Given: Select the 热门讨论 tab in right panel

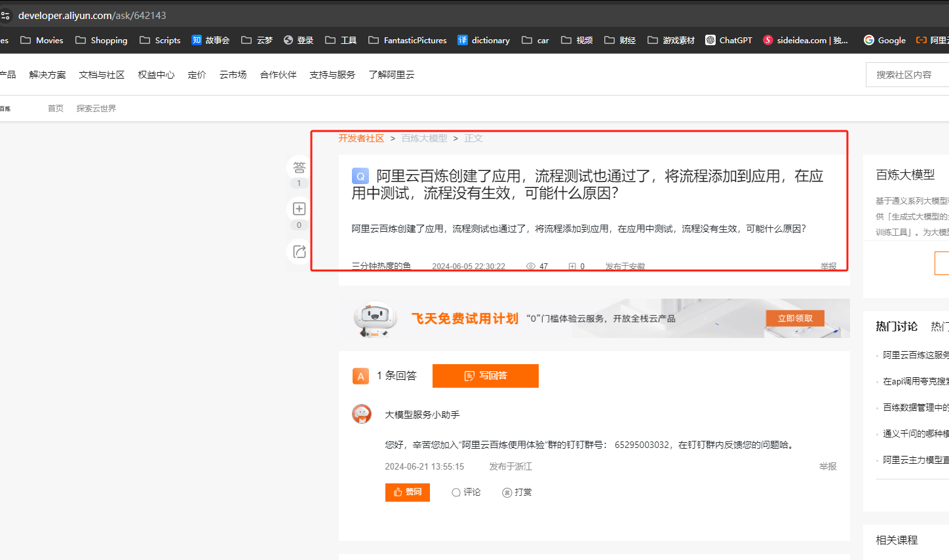Looking at the screenshot, I should tap(897, 326).
